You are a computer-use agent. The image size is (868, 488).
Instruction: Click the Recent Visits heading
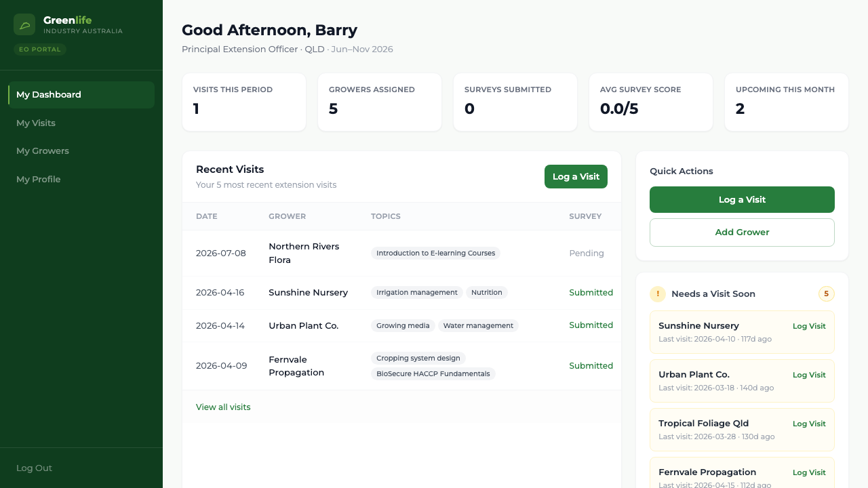tap(230, 169)
